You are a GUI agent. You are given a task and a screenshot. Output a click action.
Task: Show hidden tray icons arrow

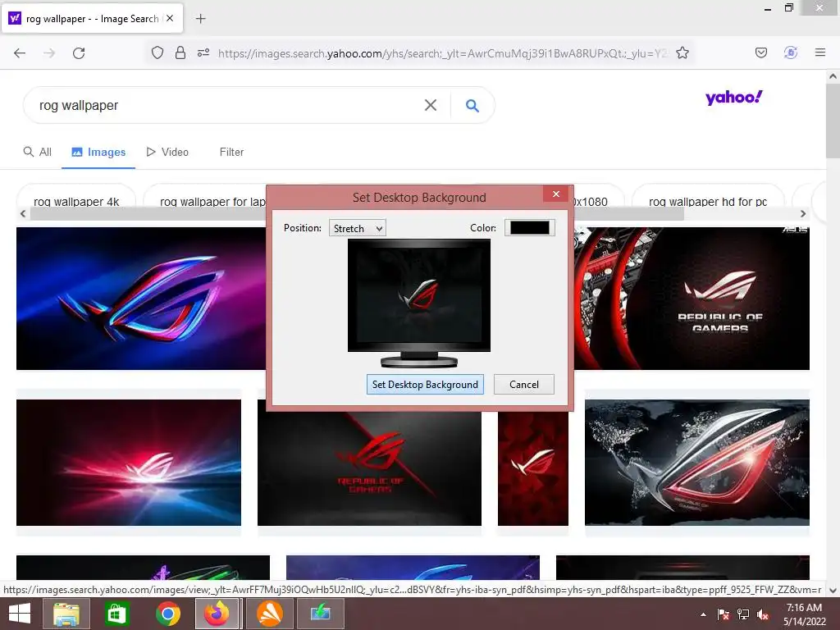point(703,614)
